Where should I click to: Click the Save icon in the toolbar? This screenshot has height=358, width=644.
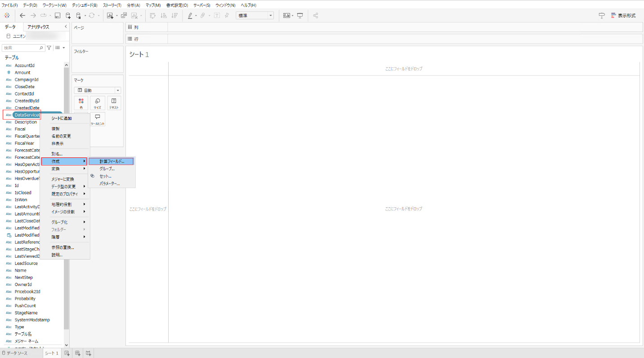[x=57, y=15]
